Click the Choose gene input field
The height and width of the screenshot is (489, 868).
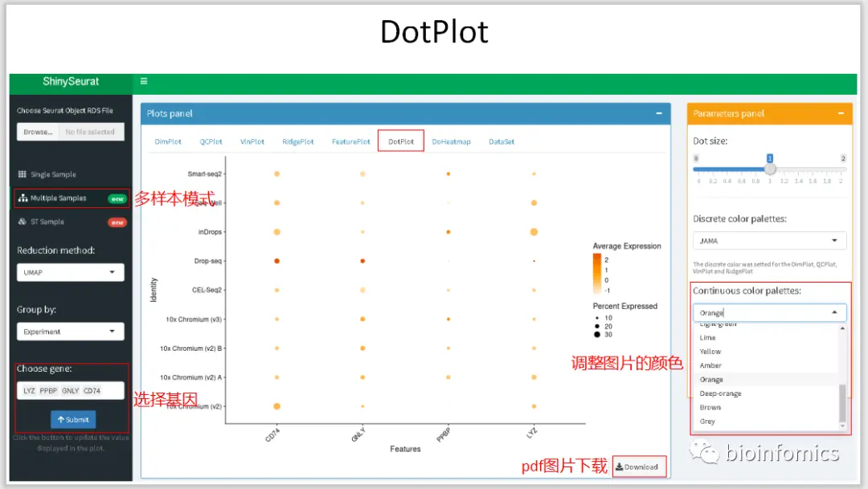click(70, 390)
